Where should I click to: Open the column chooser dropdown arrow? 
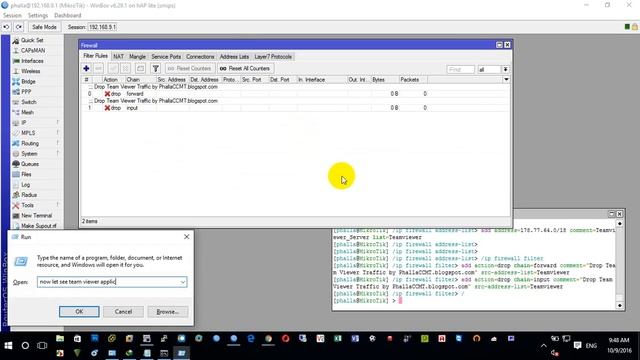pos(506,80)
